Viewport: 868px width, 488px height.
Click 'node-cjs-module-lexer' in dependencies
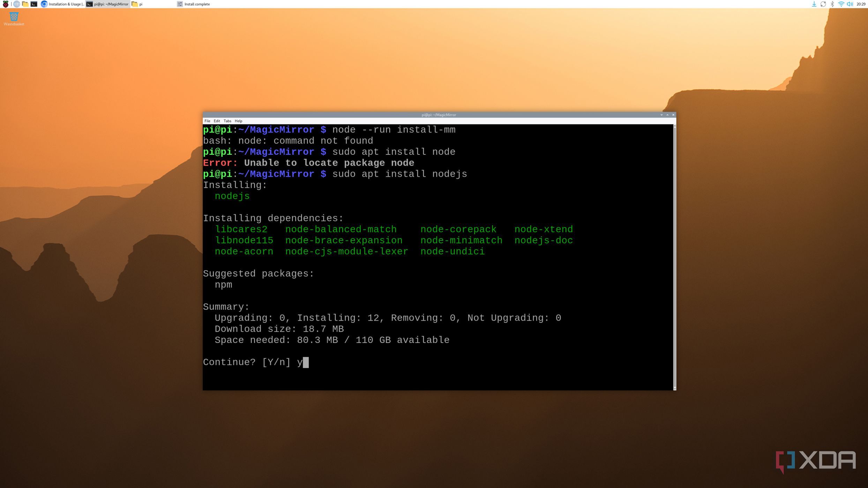[x=346, y=252]
